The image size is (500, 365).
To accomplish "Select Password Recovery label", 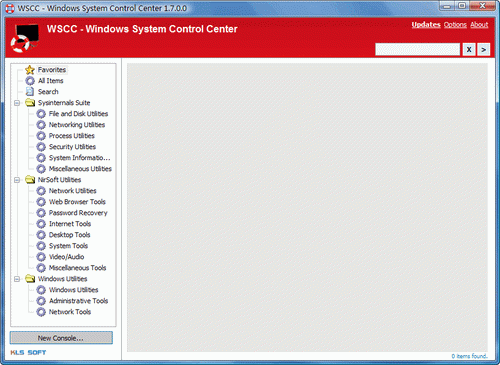I will [x=78, y=213].
